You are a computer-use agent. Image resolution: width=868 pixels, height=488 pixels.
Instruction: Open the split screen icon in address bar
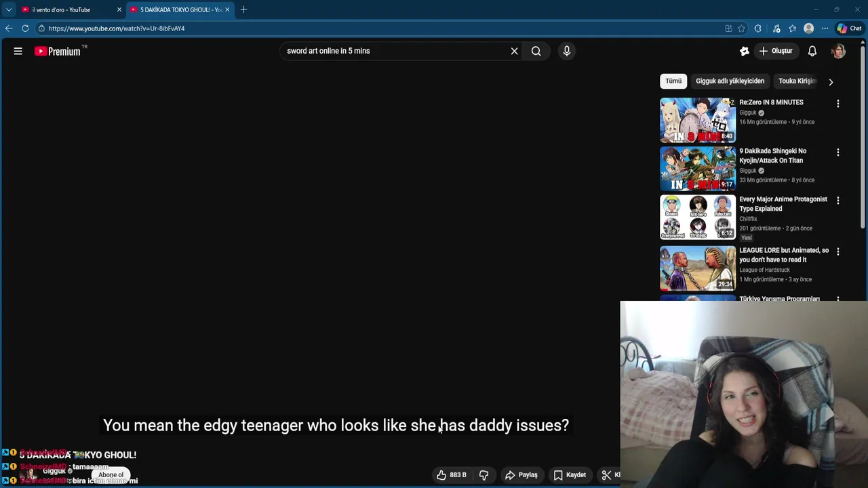(x=728, y=28)
